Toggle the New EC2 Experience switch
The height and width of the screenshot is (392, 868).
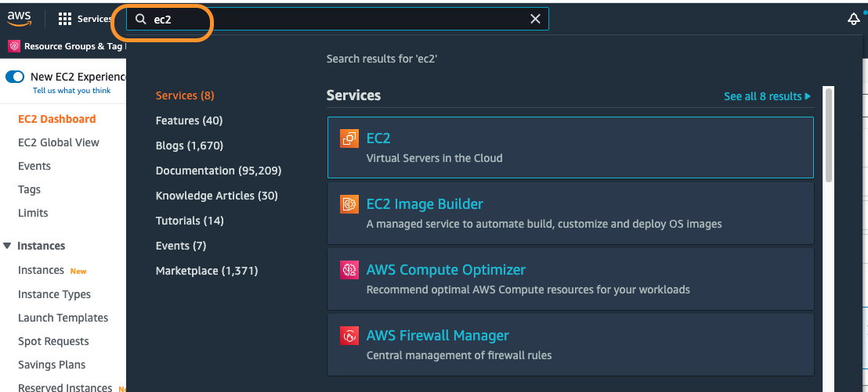[x=15, y=77]
